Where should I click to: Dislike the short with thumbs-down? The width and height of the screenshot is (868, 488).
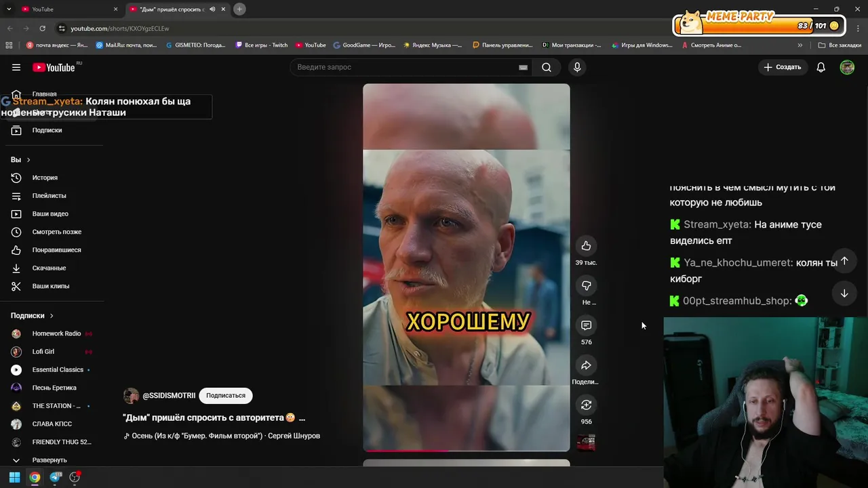coord(587,285)
